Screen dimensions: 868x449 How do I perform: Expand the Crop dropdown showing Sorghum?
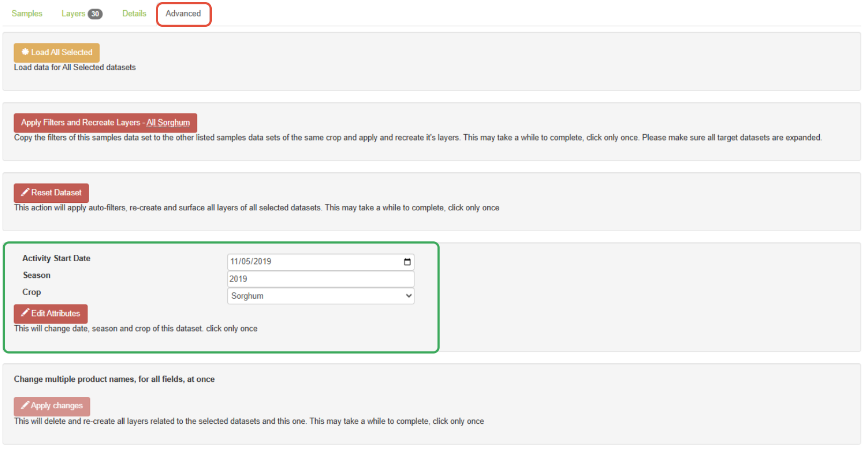click(x=321, y=296)
